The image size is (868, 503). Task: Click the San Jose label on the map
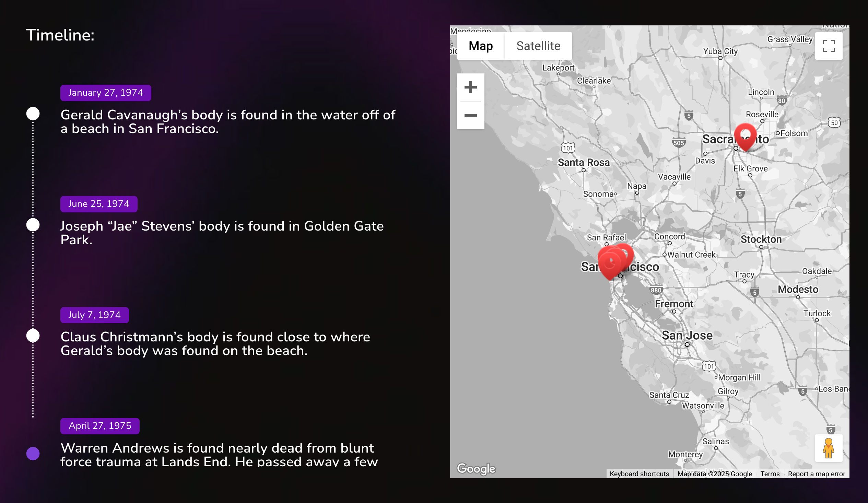(687, 335)
